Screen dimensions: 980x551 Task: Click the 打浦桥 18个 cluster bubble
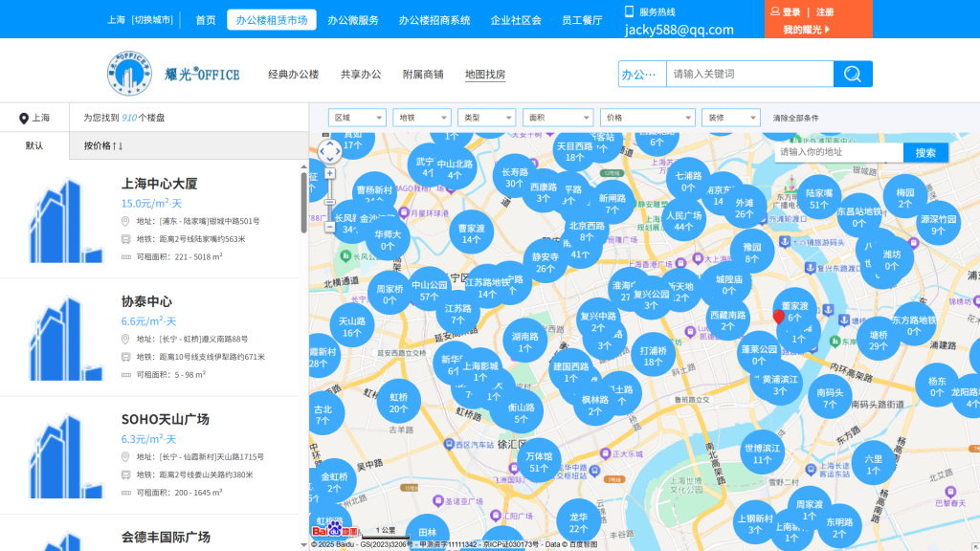(x=653, y=356)
